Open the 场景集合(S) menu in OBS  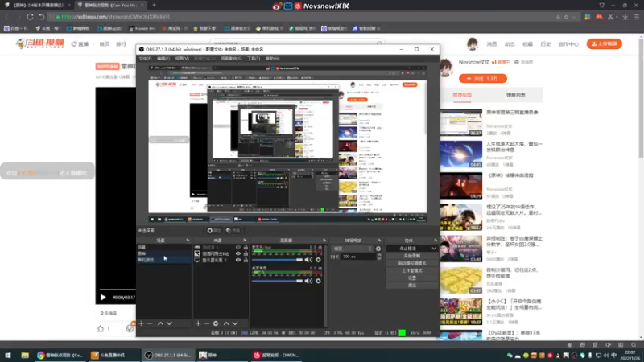click(231, 59)
